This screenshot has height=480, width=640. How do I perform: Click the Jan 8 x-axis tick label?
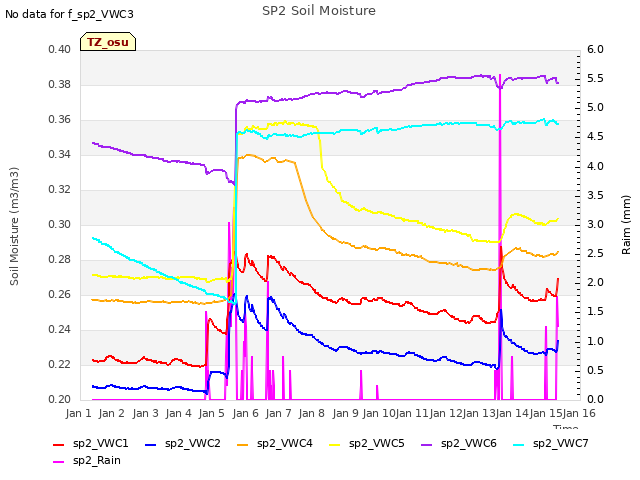311,413
